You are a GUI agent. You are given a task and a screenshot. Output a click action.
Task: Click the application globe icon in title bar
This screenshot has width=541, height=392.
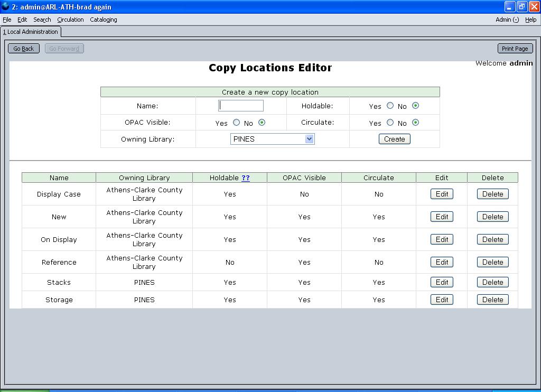click(x=5, y=7)
